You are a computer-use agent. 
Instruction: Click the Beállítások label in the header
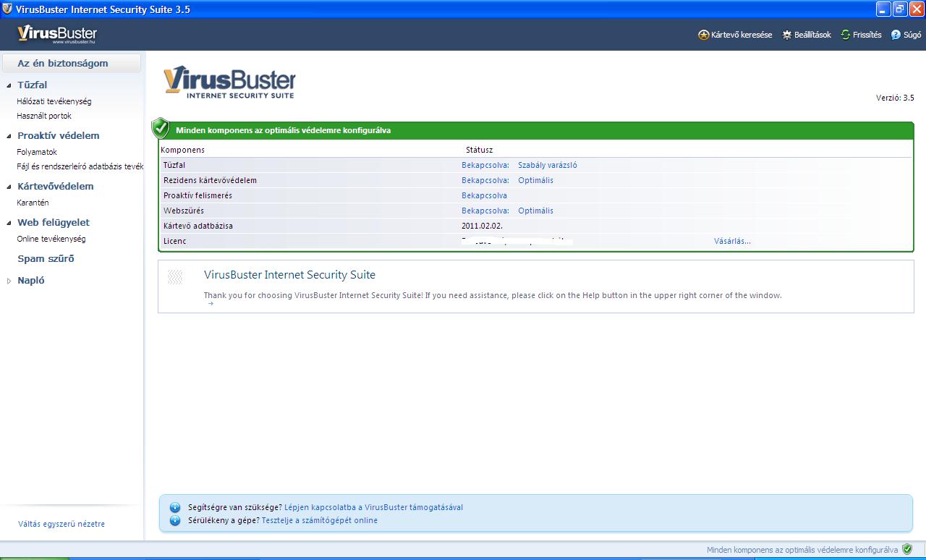click(812, 35)
